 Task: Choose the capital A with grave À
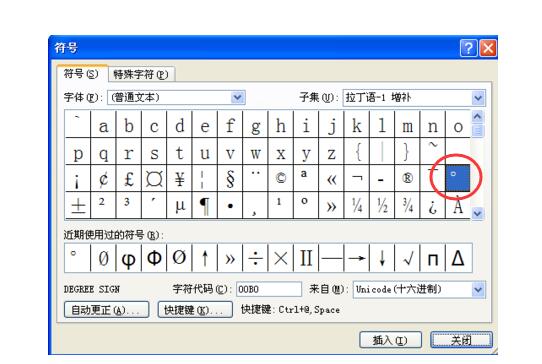coord(458,205)
